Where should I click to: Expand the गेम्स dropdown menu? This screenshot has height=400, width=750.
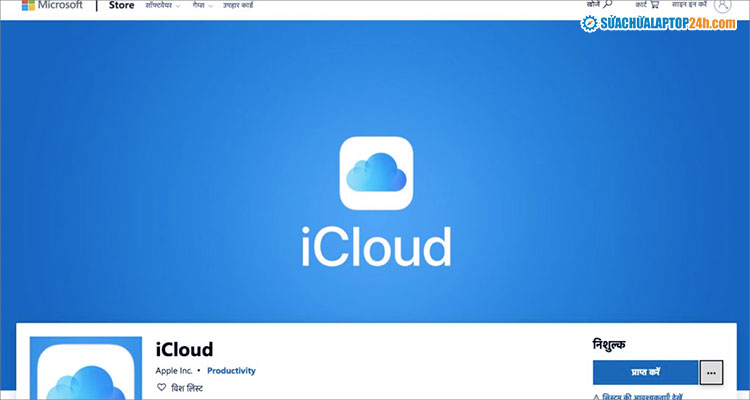point(202,5)
